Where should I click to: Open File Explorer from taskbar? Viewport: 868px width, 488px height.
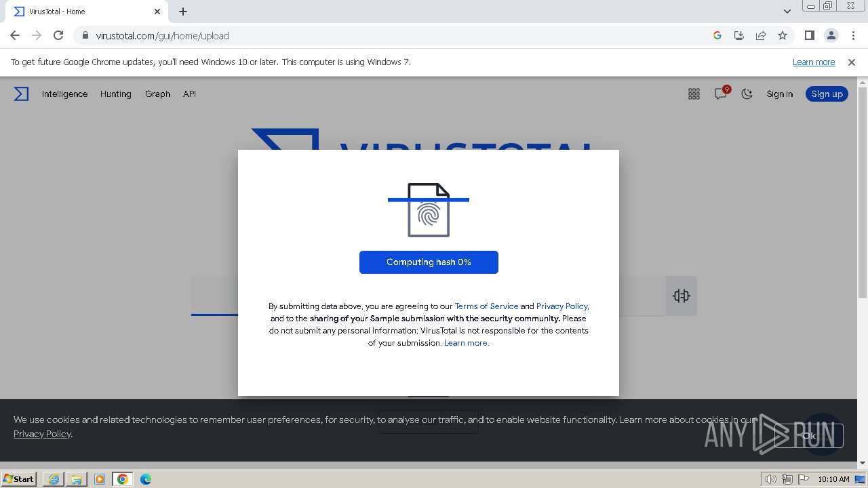(x=77, y=479)
